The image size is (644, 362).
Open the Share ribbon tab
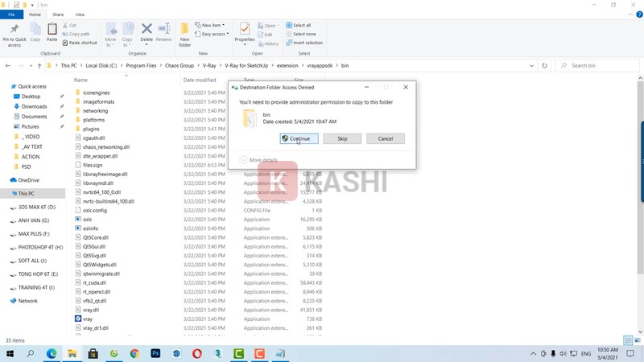tap(59, 14)
